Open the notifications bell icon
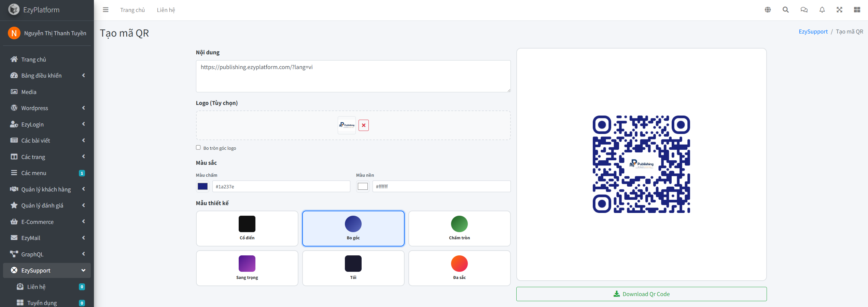Viewport: 868px width, 307px height. (x=822, y=10)
